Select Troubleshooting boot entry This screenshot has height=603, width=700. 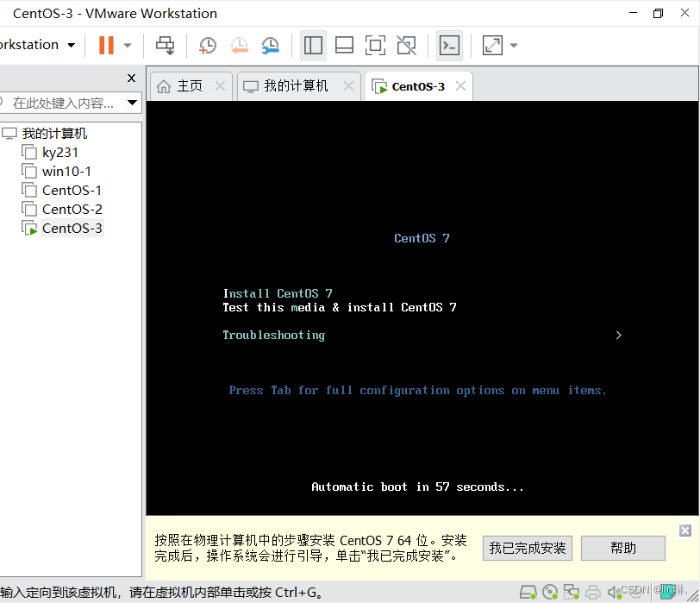coord(273,335)
